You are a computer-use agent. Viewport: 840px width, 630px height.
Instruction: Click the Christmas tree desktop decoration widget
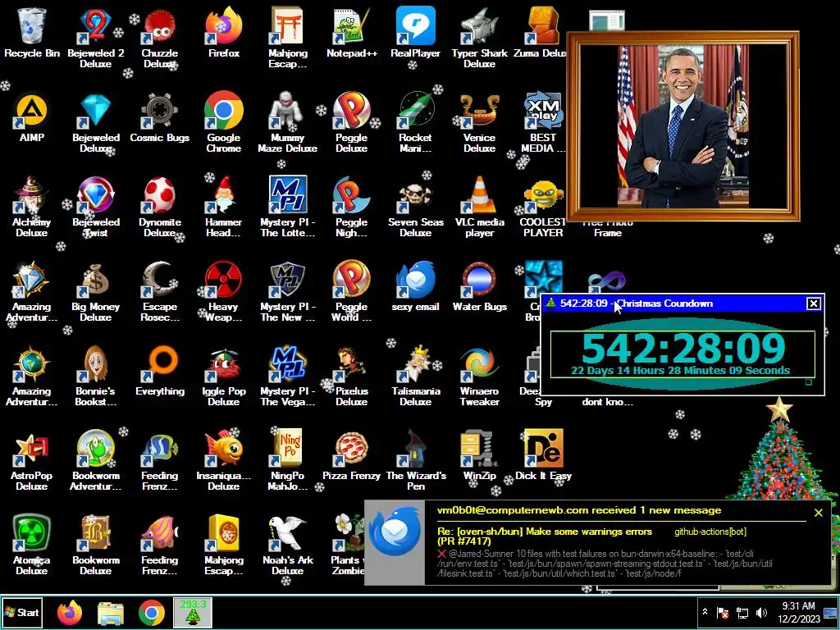pyautogui.click(x=780, y=449)
